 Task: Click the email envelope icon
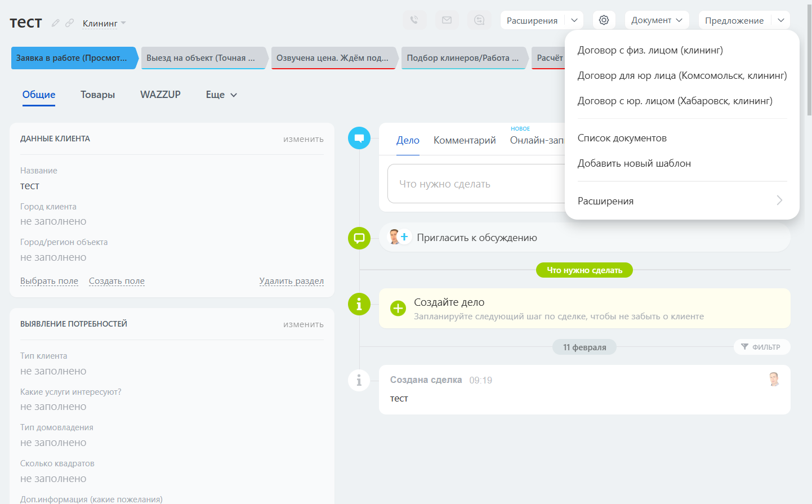[447, 20]
